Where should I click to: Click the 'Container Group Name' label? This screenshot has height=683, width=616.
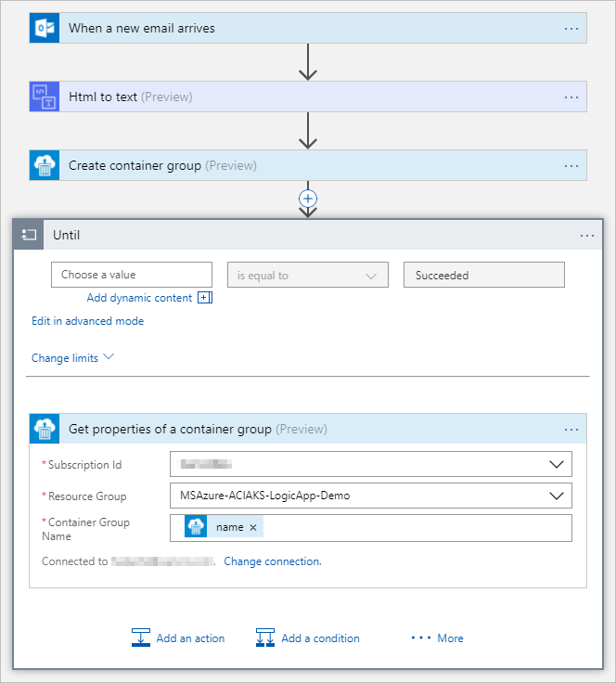point(85,529)
